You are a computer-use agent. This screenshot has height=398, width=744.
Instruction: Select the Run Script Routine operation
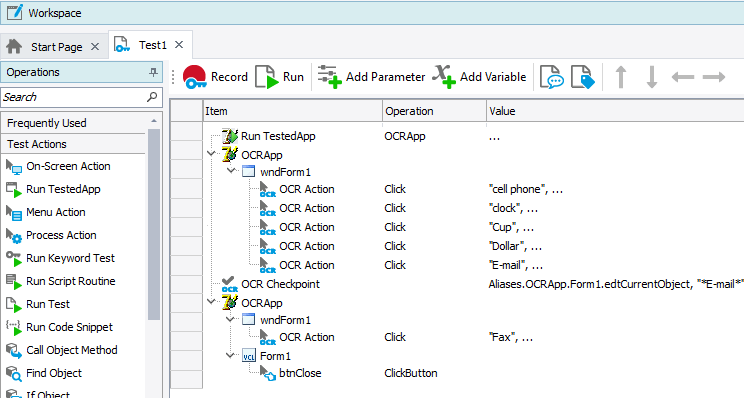61,281
